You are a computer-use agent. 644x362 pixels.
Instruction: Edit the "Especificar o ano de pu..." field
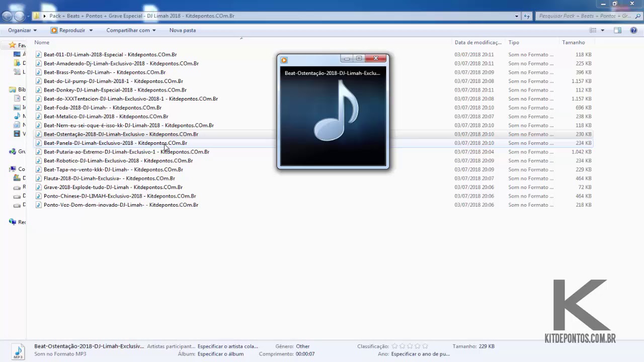tap(421, 354)
